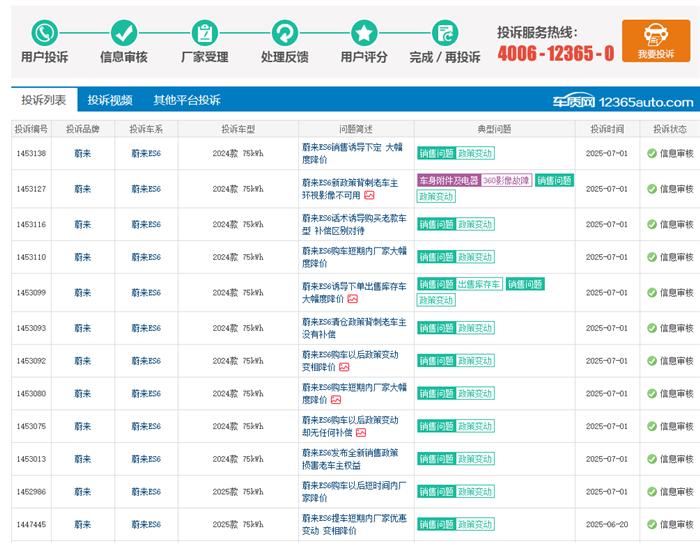Click complaint number 1453110
This screenshot has width=700, height=543.
click(31, 257)
